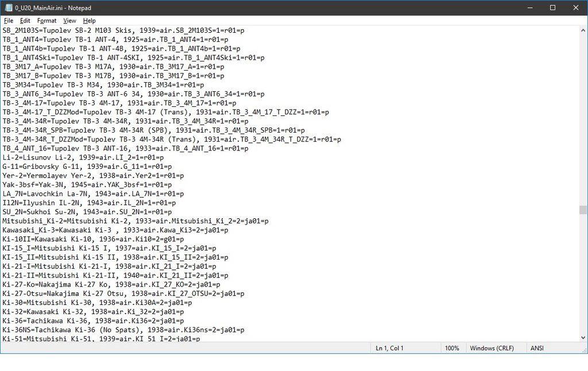Click the line starting SB_2M103S=Tupolev SB-2
The width and height of the screenshot is (588, 371).
(x=123, y=30)
